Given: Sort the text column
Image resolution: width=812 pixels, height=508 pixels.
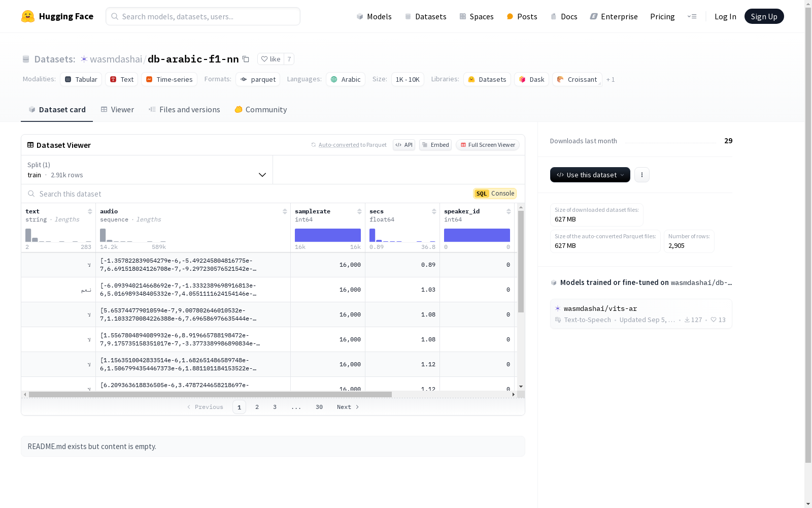Looking at the screenshot, I should [x=90, y=211].
